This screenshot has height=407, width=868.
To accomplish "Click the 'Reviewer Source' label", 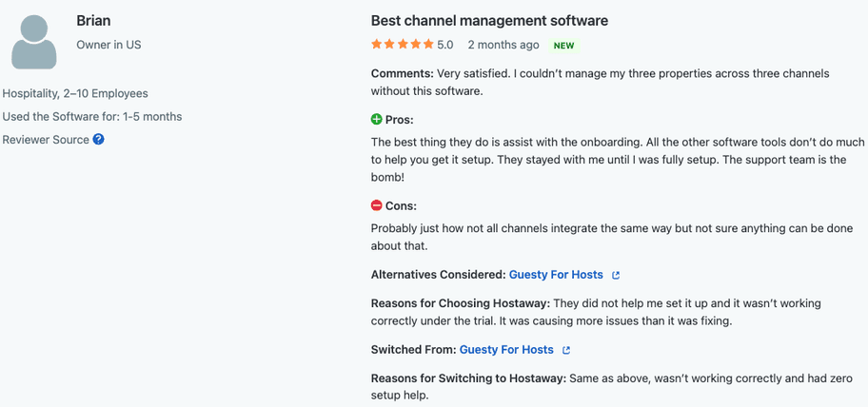I will [x=46, y=140].
